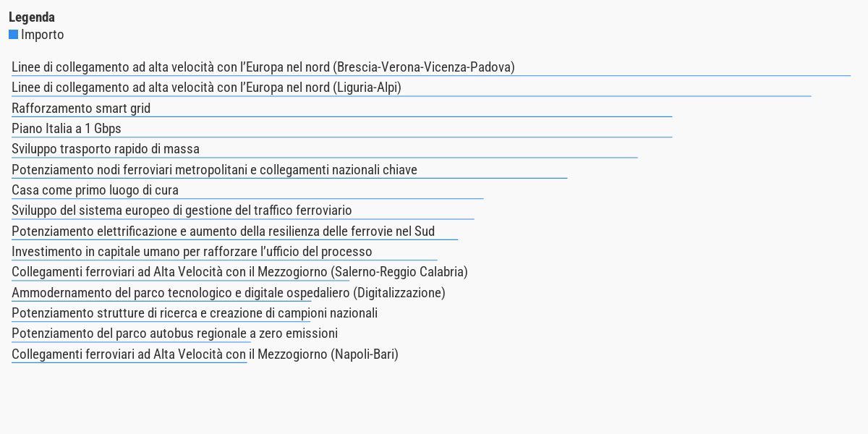Click the blue Importo legend swatch
The image size is (868, 434).
(13, 35)
